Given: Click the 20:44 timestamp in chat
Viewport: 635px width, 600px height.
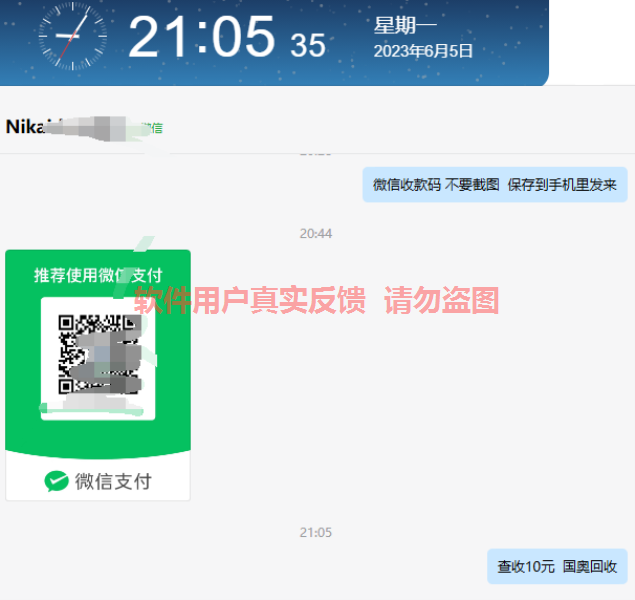Looking at the screenshot, I should (x=315, y=234).
